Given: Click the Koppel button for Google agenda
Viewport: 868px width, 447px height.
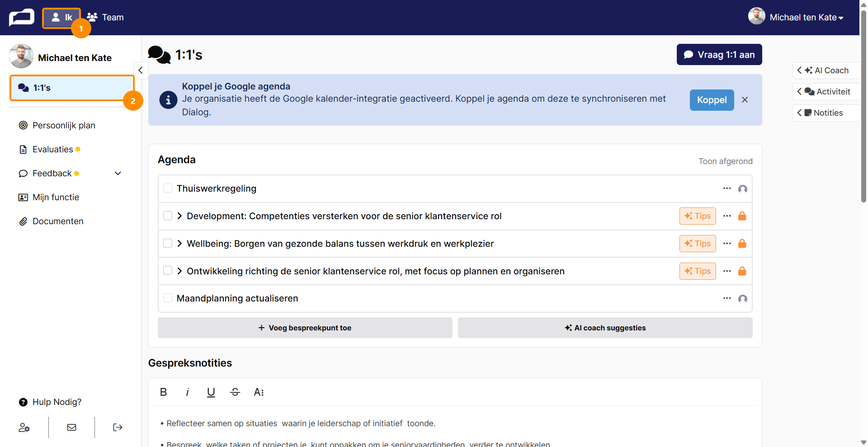Looking at the screenshot, I should (712, 100).
